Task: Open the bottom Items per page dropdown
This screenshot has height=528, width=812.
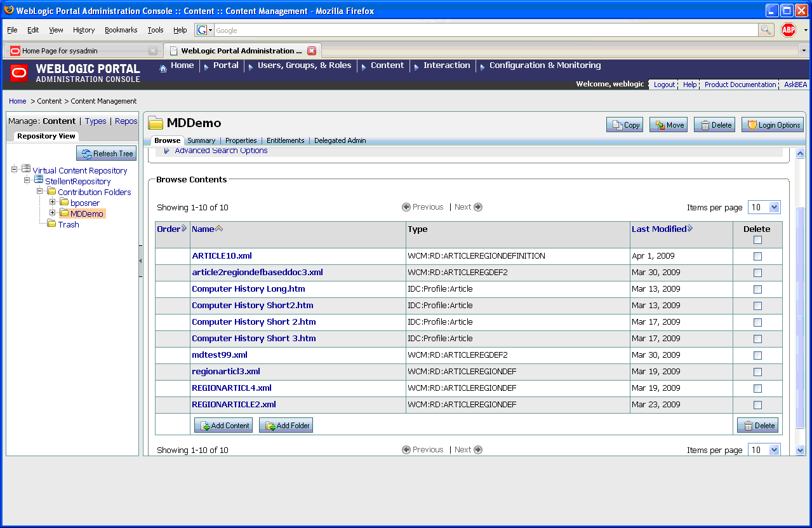Action: 764,450
